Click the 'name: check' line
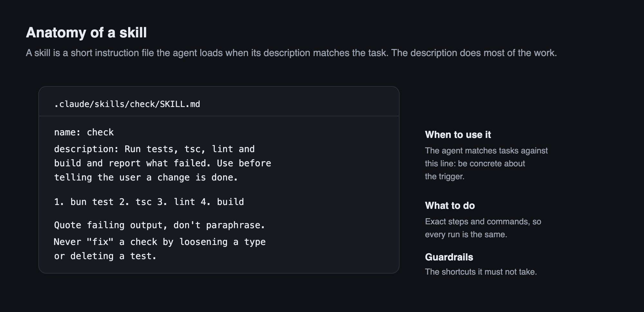Image resolution: width=644 pixels, height=312 pixels. tap(84, 132)
